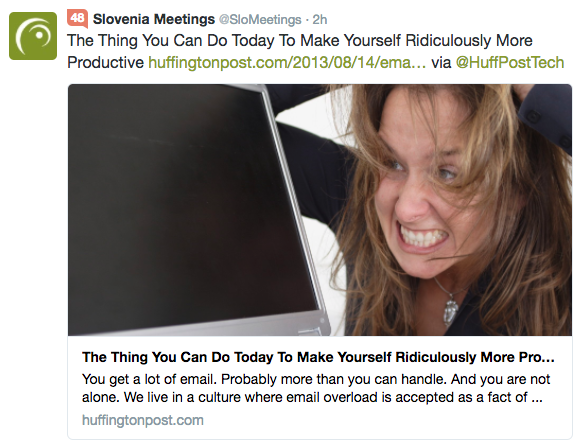Click the grey huffingtonpost.com card domain
This screenshot has width=580, height=447.
pyautogui.click(x=143, y=420)
